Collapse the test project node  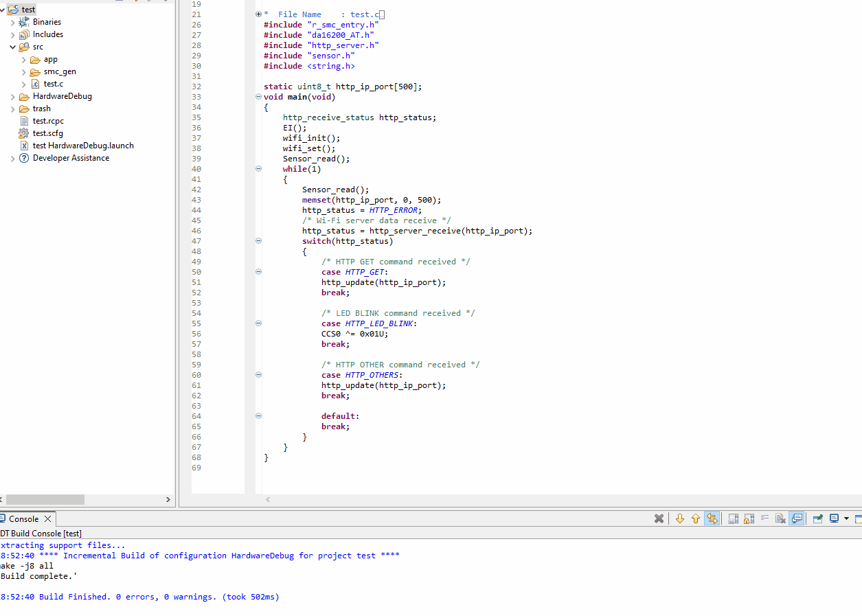(3, 10)
